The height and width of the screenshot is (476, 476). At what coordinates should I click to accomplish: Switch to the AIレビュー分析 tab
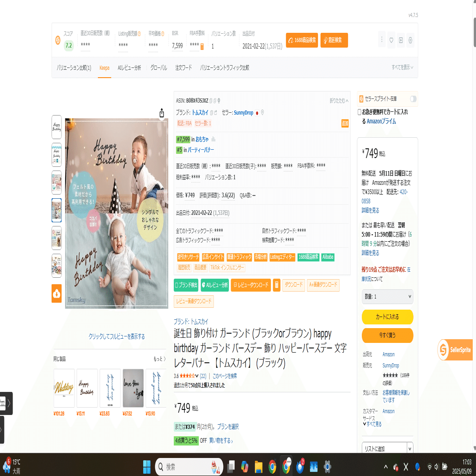point(129,67)
